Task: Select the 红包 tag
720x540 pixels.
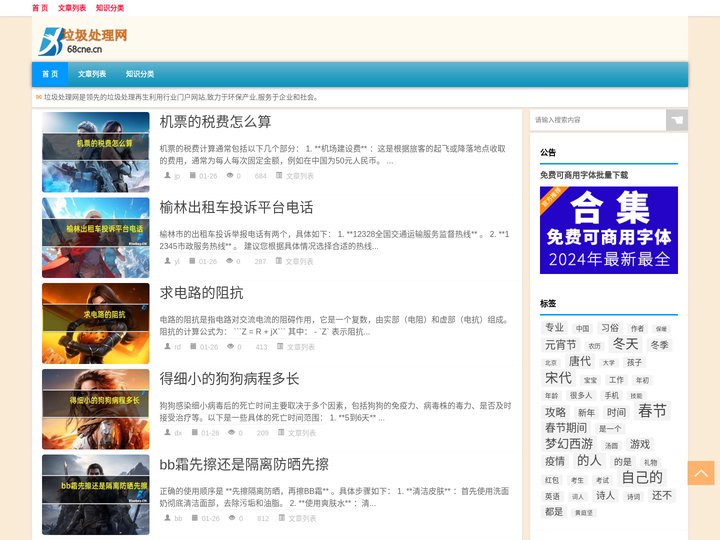Action: [552, 480]
